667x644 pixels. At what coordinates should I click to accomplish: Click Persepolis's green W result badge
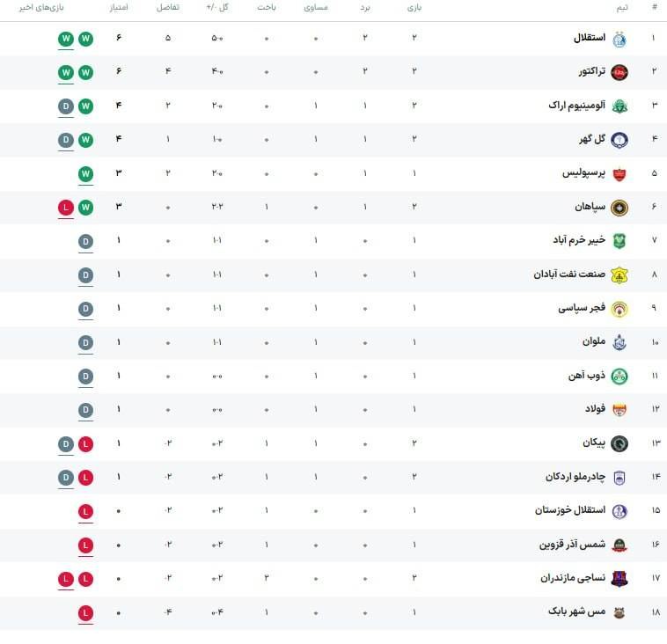tap(85, 174)
